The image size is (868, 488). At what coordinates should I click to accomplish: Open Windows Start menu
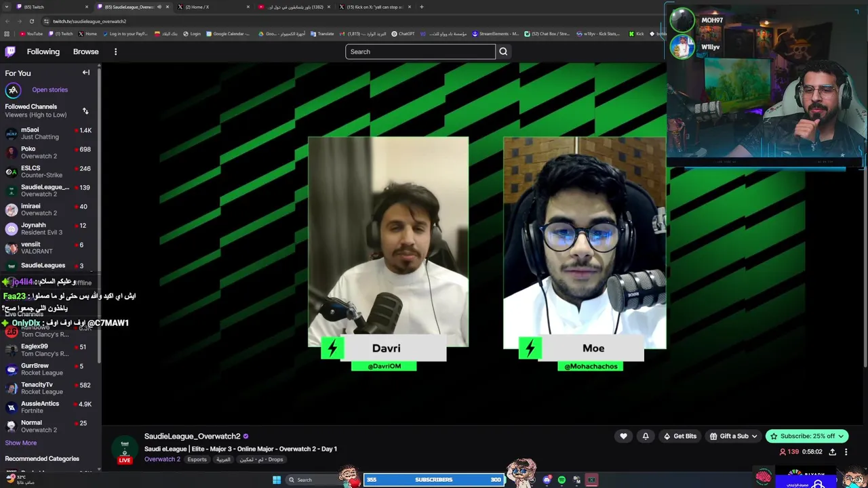coord(277,480)
